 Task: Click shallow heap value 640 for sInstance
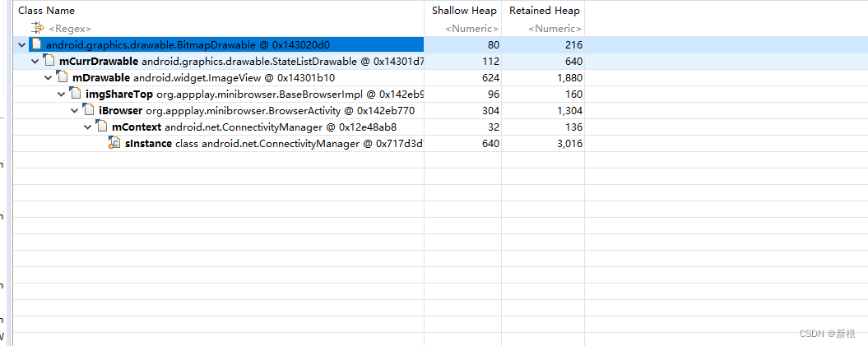(x=491, y=145)
